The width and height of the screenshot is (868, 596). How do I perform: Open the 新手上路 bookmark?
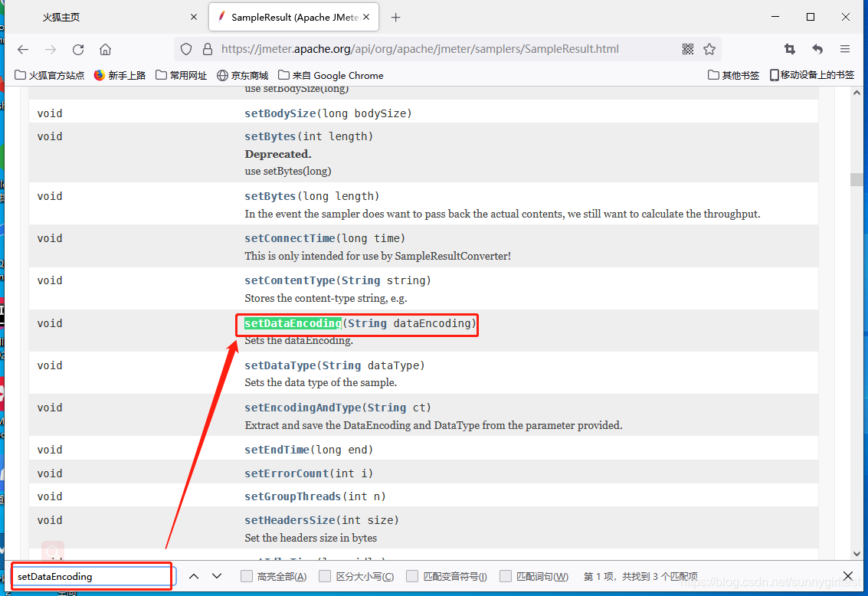click(x=120, y=75)
